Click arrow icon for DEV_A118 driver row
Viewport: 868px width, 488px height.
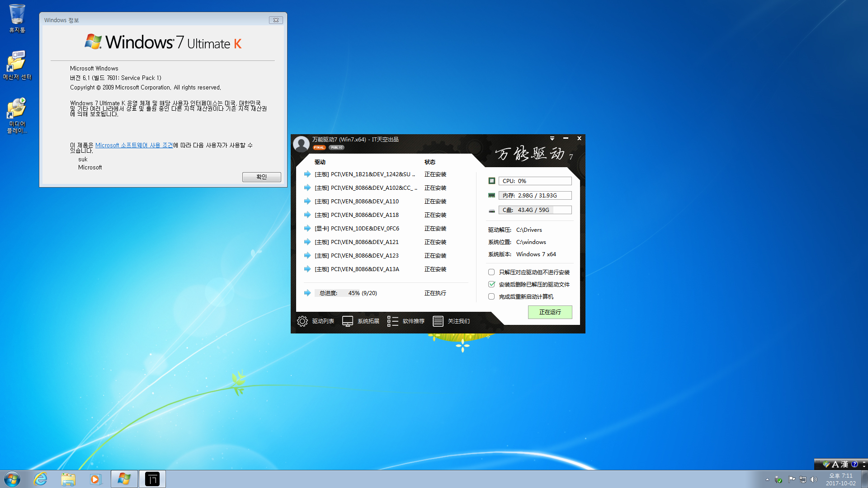pyautogui.click(x=307, y=215)
